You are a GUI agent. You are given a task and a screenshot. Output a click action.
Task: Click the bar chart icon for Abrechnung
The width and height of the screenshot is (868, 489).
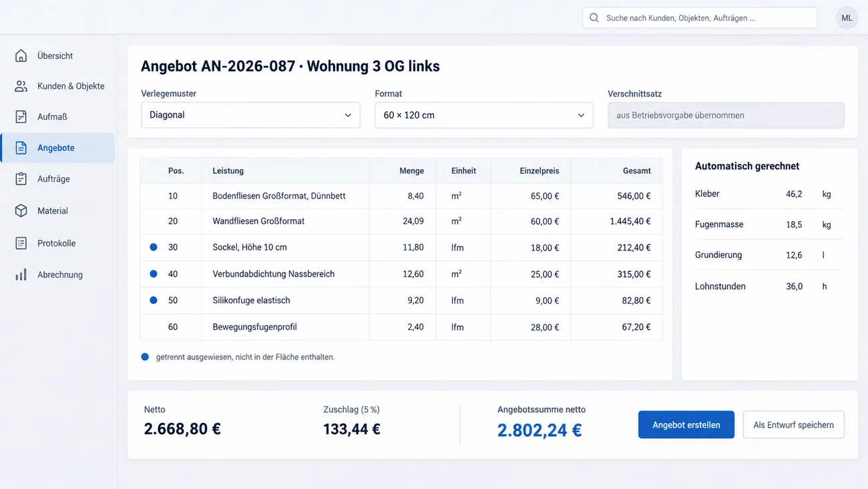click(x=21, y=275)
